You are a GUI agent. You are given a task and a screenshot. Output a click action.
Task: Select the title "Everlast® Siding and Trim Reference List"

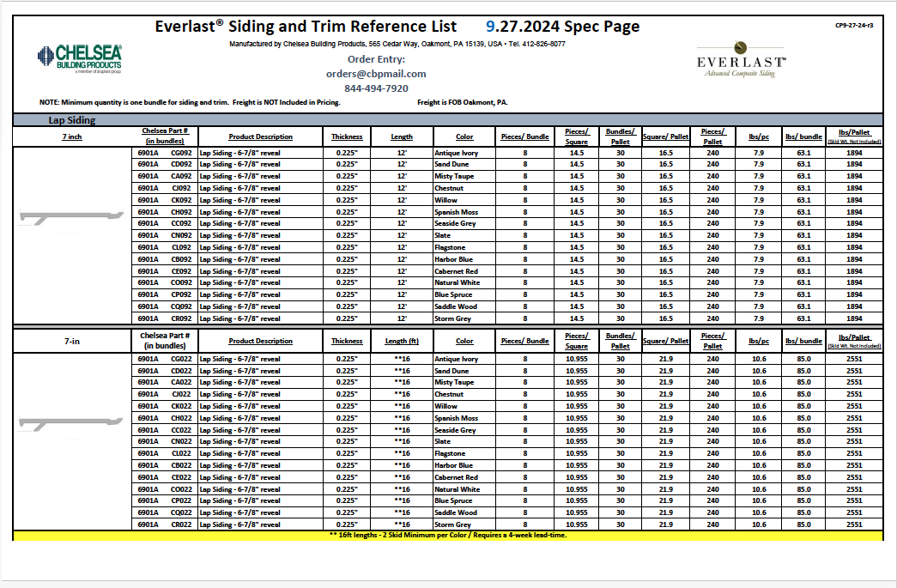click(306, 27)
